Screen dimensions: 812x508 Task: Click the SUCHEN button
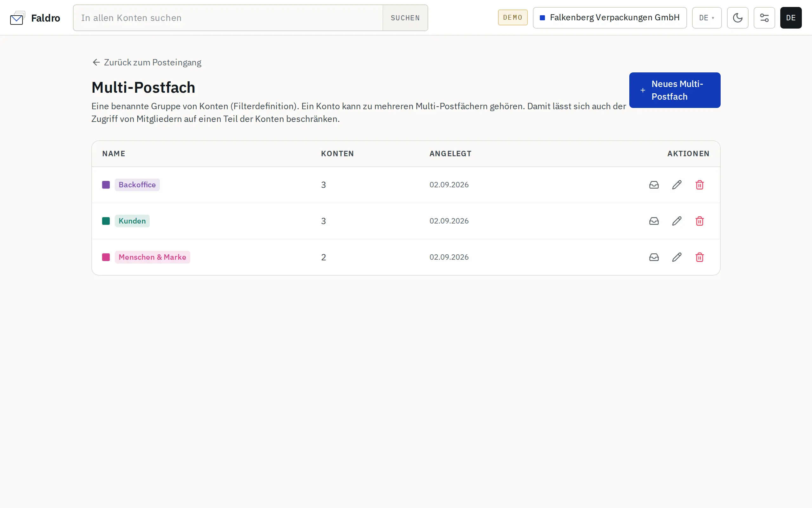tap(405, 18)
